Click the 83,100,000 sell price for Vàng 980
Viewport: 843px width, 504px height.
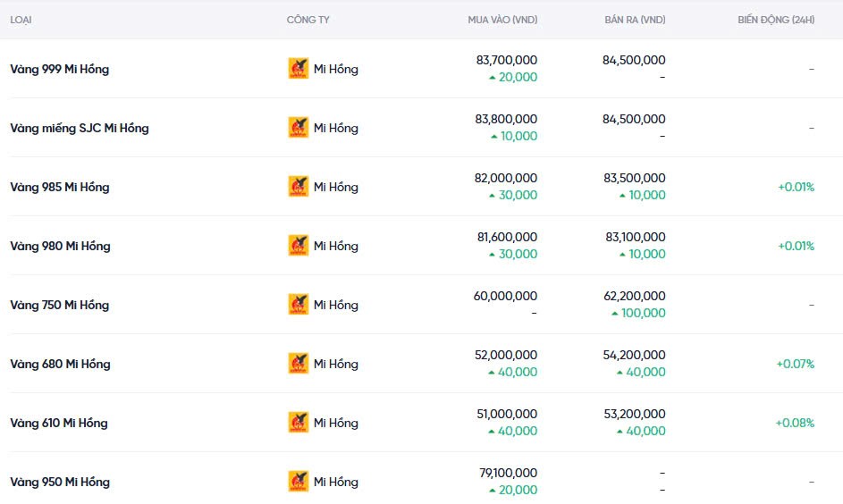(635, 237)
